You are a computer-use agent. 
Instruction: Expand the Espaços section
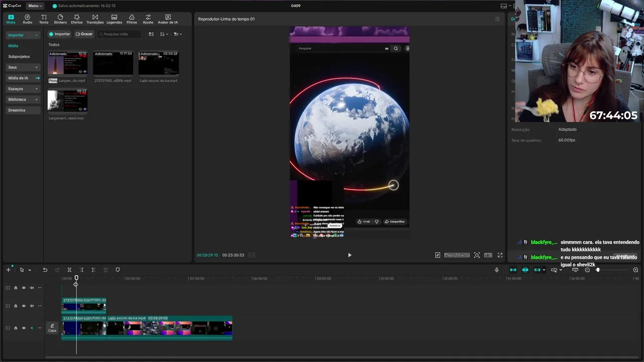[x=23, y=88]
